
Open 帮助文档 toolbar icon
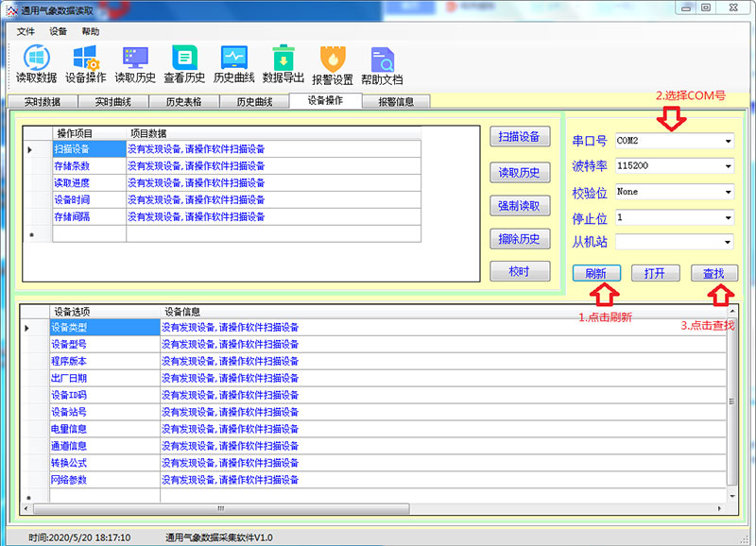382,64
